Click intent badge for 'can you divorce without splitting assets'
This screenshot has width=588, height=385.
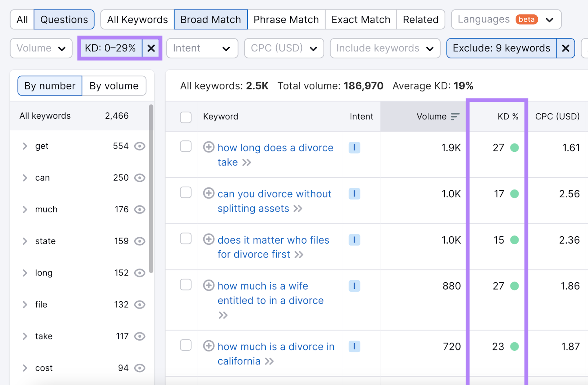pyautogui.click(x=354, y=194)
